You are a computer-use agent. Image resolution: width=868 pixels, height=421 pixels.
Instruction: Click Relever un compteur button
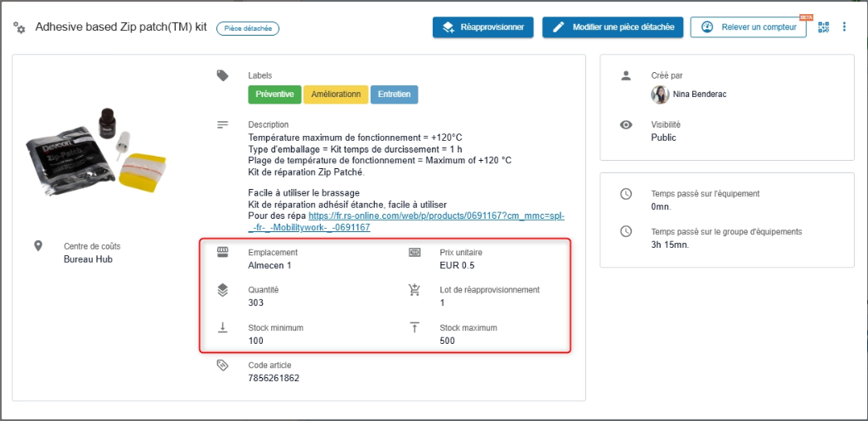(749, 27)
